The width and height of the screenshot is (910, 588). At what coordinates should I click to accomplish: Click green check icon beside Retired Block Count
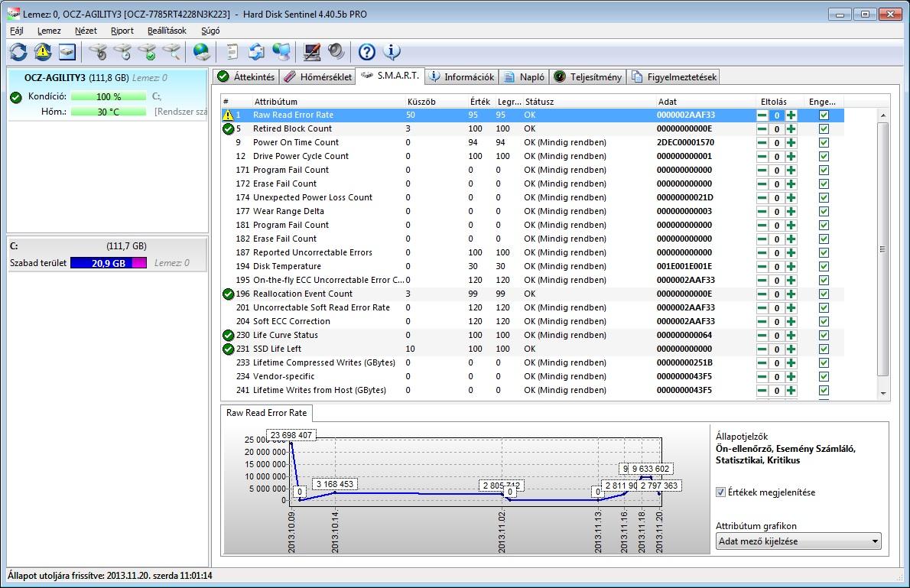(228, 129)
